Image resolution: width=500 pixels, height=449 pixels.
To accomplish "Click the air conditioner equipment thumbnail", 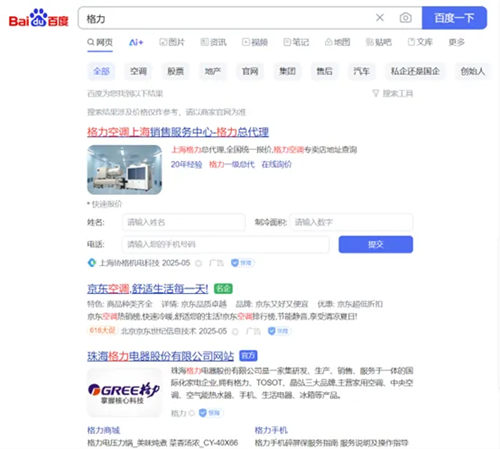I will click(x=124, y=170).
